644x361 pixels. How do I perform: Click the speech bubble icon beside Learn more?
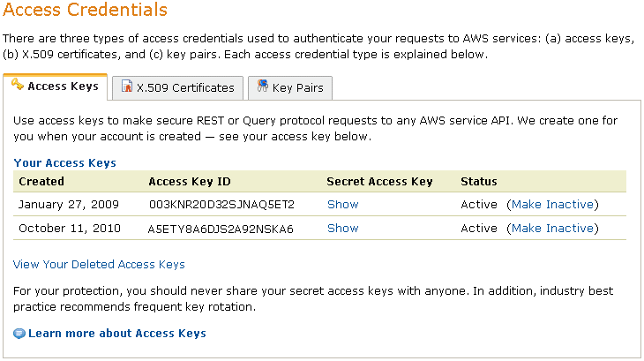pyautogui.click(x=19, y=334)
